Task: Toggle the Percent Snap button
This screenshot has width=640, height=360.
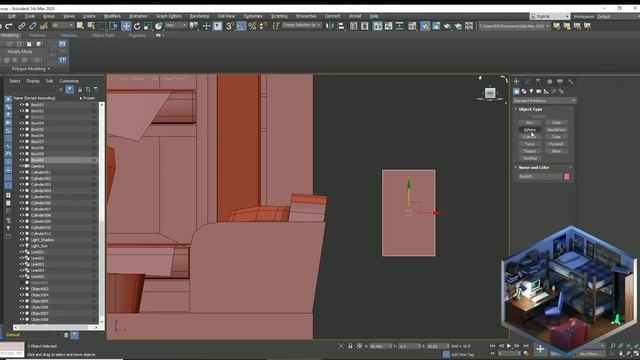Action: coord(252,26)
